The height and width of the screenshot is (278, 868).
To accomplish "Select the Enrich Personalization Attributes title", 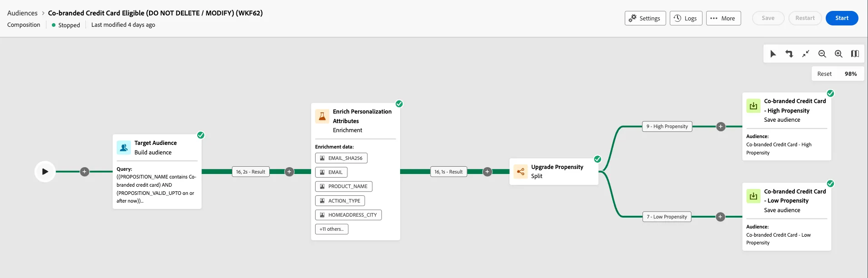I will pyautogui.click(x=362, y=116).
